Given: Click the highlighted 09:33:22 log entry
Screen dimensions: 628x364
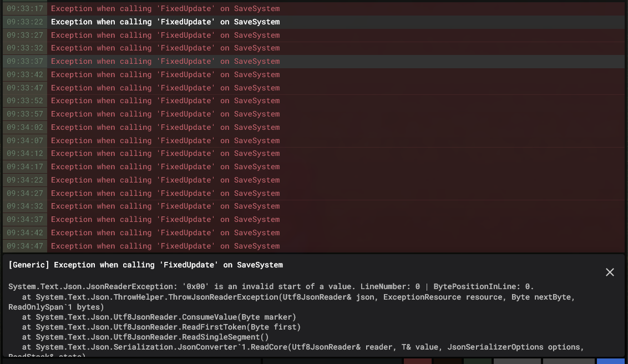Looking at the screenshot, I should [165, 22].
